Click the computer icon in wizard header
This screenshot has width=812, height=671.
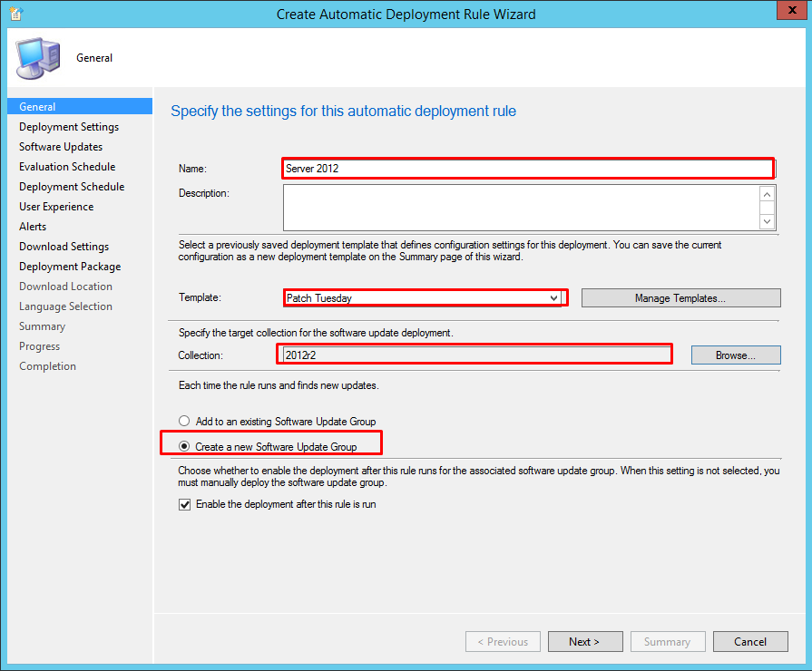coord(37,59)
